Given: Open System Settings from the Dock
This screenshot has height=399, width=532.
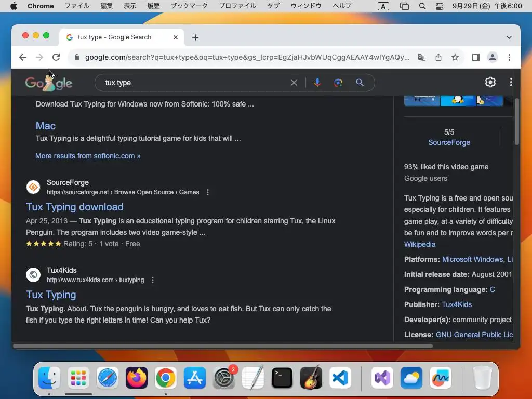Looking at the screenshot, I should pos(224,378).
